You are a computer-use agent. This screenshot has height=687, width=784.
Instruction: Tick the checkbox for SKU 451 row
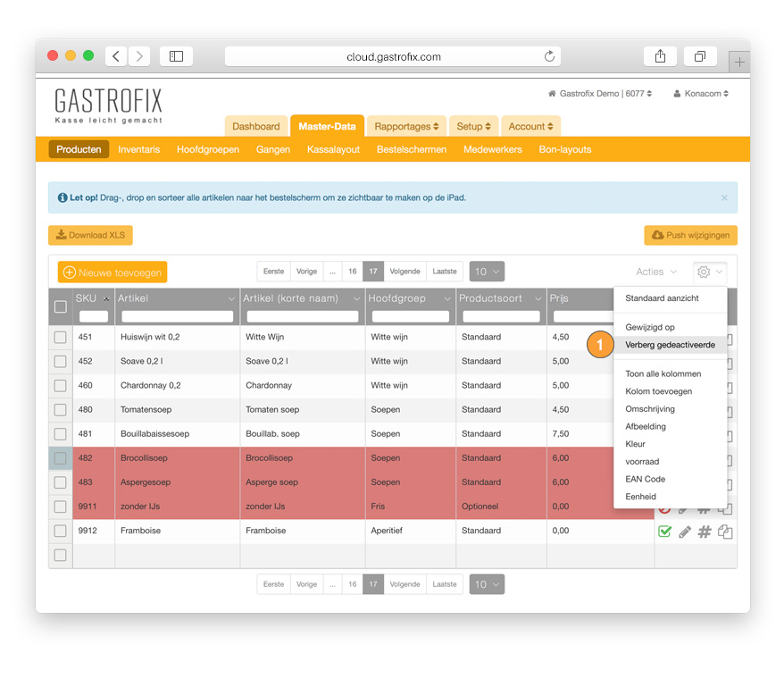(x=60, y=338)
